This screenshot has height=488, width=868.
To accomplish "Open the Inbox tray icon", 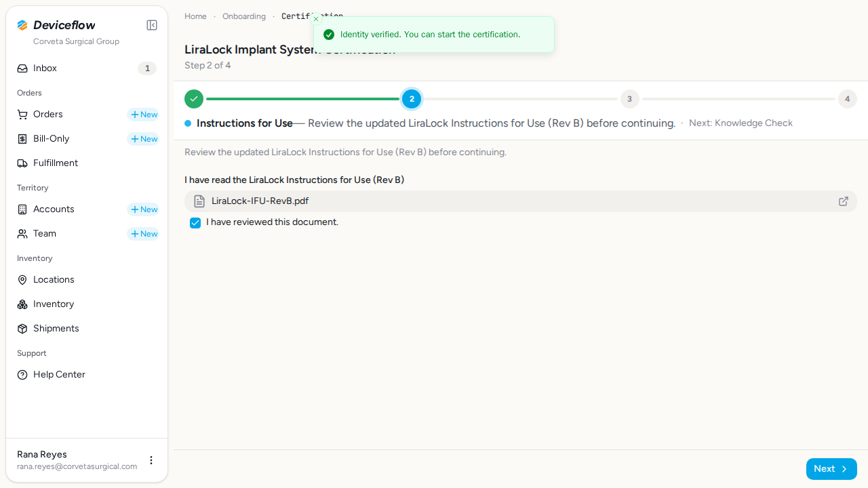I will click(x=22, y=68).
